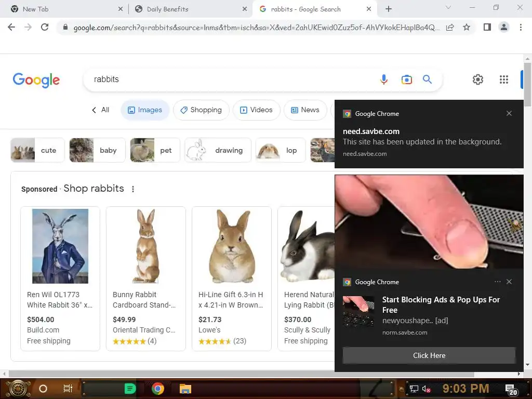Viewport: 532px width, 399px height.
Task: Switch to Videos results
Action: tap(257, 110)
